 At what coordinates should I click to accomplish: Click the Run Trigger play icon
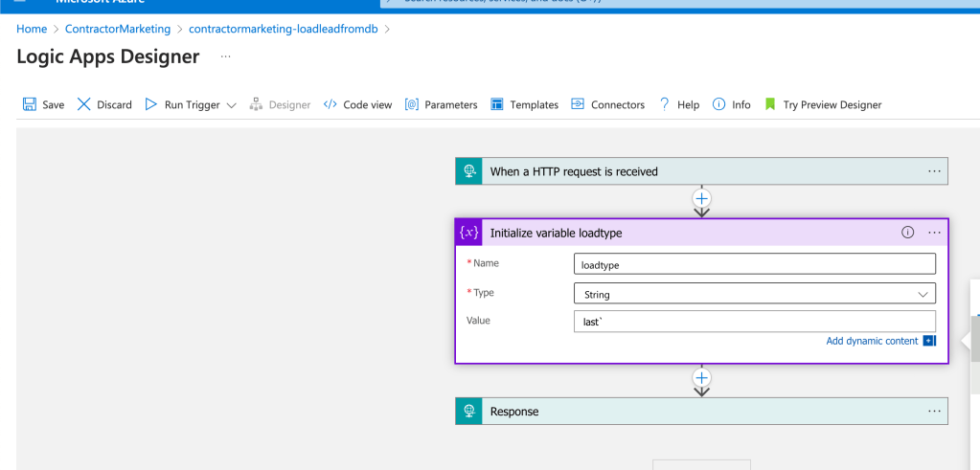[x=150, y=104]
